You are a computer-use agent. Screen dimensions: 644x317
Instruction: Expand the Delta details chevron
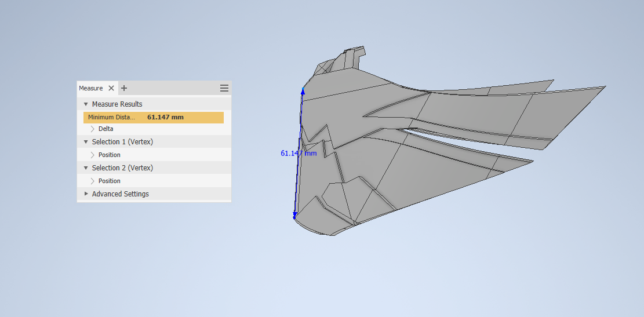tap(92, 129)
